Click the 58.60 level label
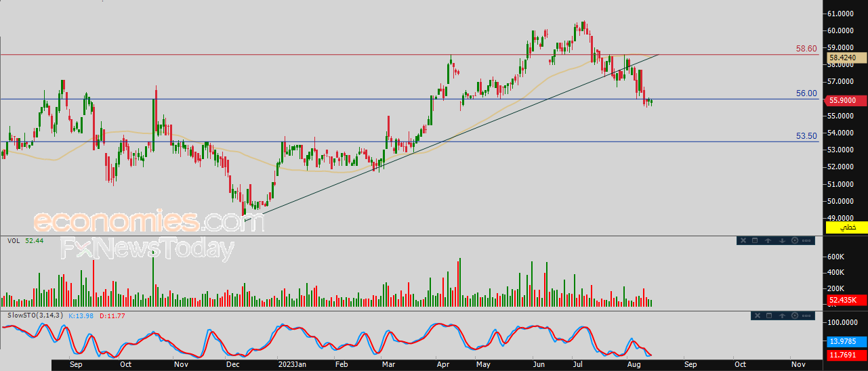The height and width of the screenshot is (371, 868). point(806,49)
